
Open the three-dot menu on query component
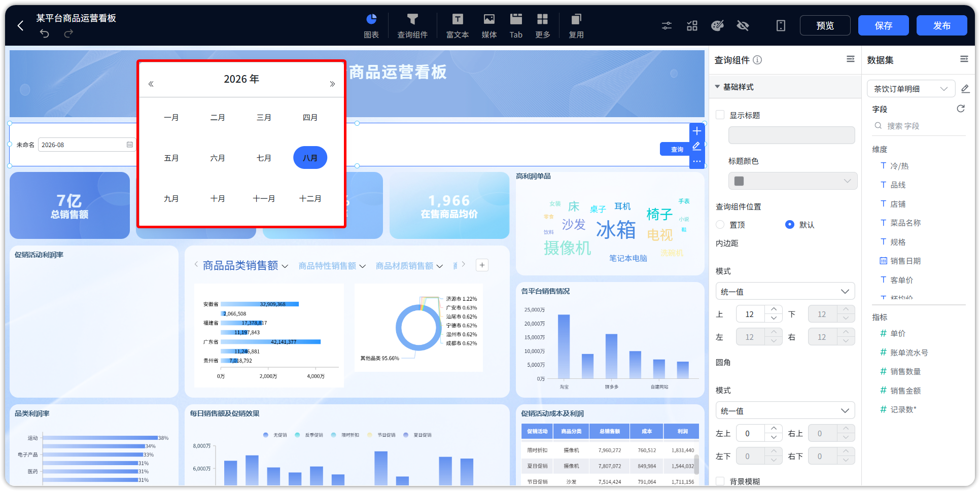click(697, 161)
